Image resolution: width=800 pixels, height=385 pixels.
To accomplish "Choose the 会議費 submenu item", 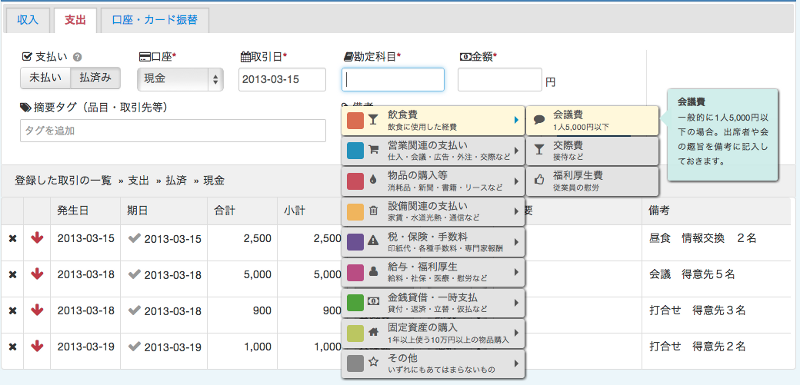I will (592, 120).
